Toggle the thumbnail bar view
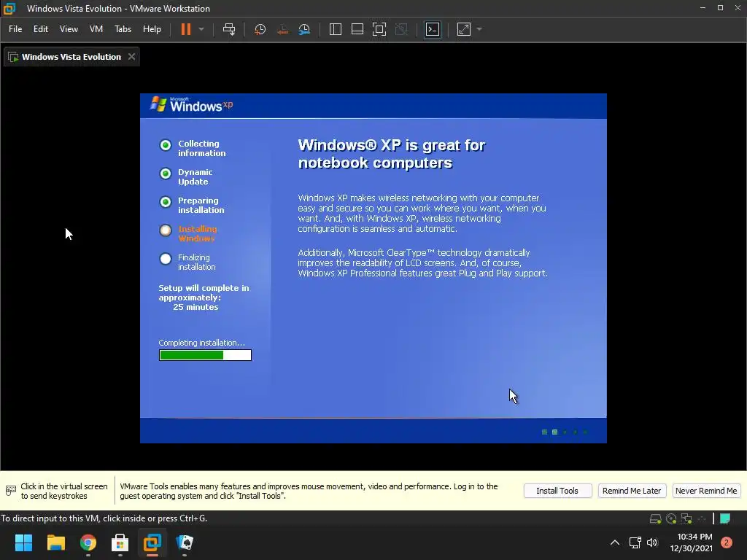The height and width of the screenshot is (560, 747). coord(357,29)
